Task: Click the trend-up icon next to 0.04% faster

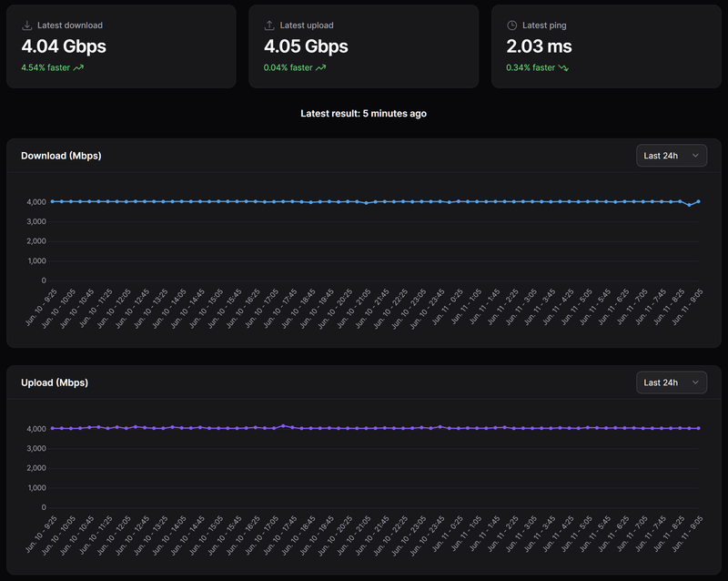Action: pyautogui.click(x=321, y=67)
